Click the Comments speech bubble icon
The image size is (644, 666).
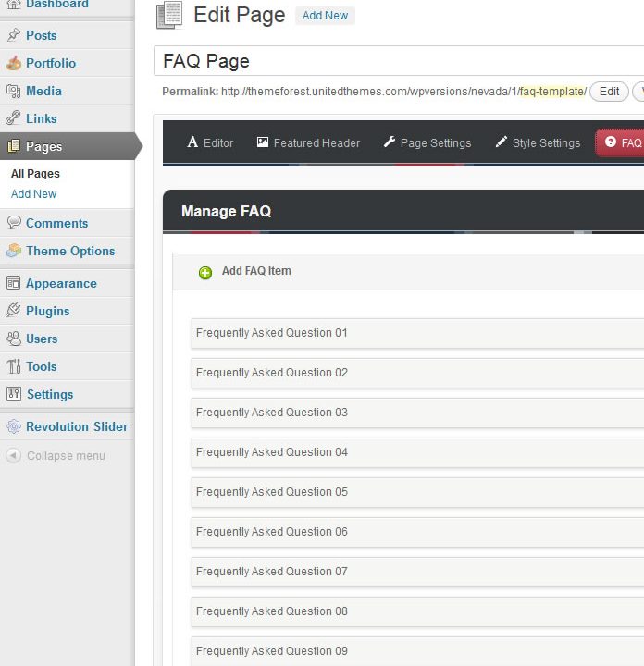click(13, 223)
